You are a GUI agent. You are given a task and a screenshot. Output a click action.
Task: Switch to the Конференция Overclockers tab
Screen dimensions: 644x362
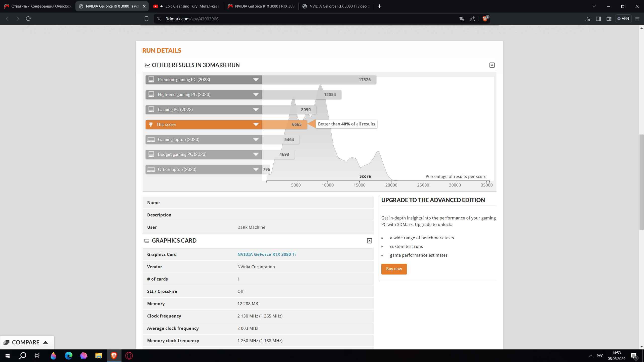[x=38, y=6]
